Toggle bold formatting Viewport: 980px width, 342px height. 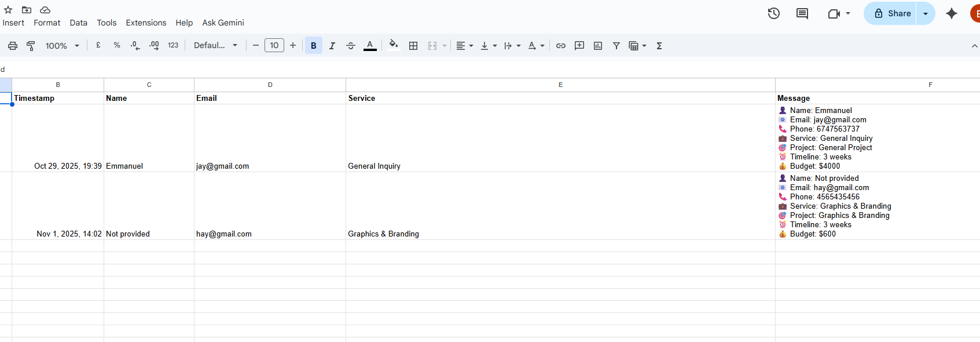314,45
